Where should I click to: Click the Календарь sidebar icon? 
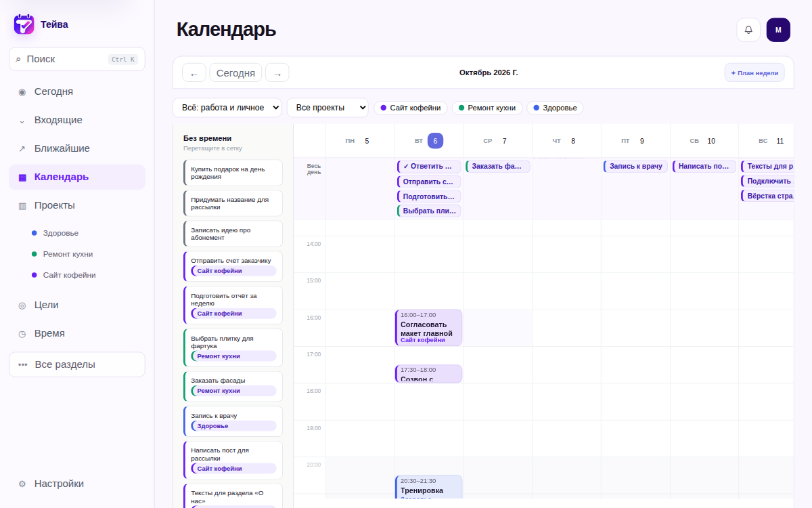pos(22,177)
